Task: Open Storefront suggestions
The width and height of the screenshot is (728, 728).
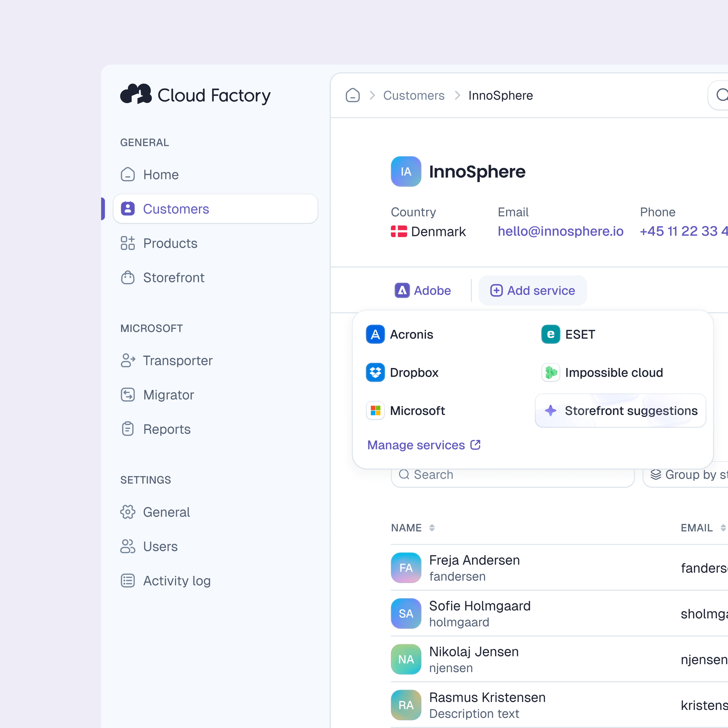Action: point(620,410)
